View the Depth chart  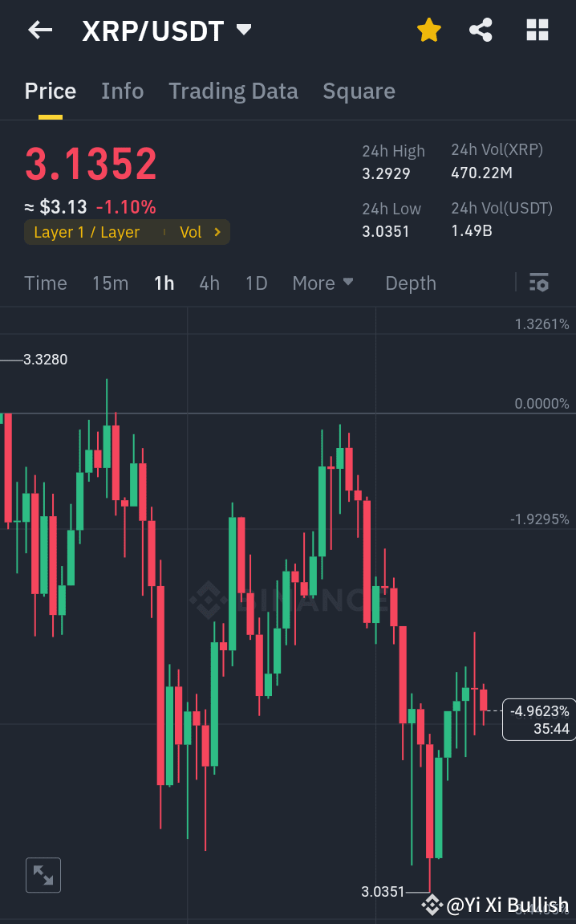[410, 283]
